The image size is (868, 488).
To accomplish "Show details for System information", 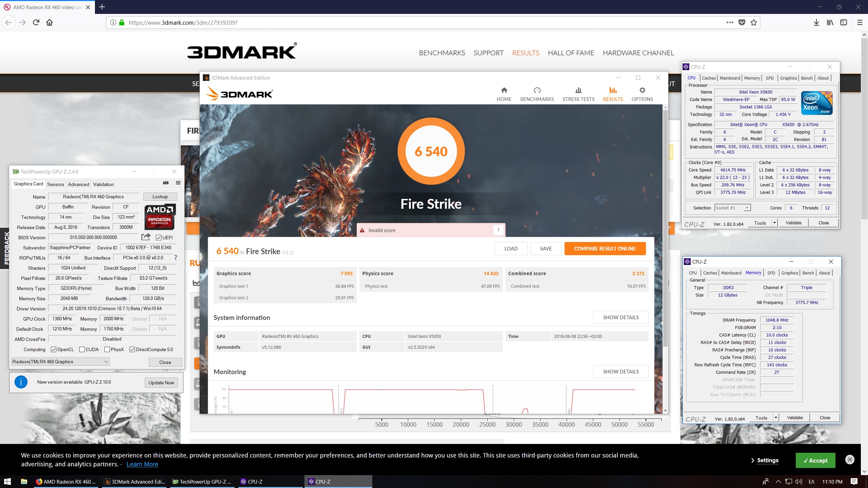I will [621, 317].
